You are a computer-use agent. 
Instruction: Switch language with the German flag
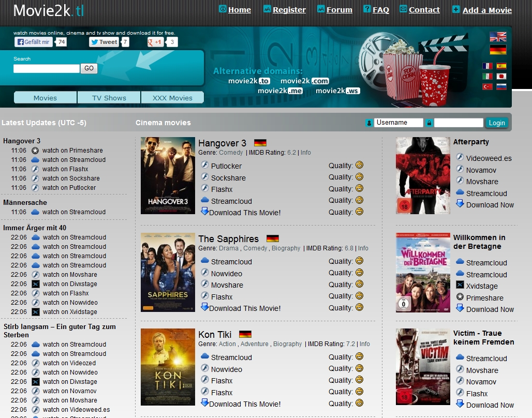[x=498, y=50]
